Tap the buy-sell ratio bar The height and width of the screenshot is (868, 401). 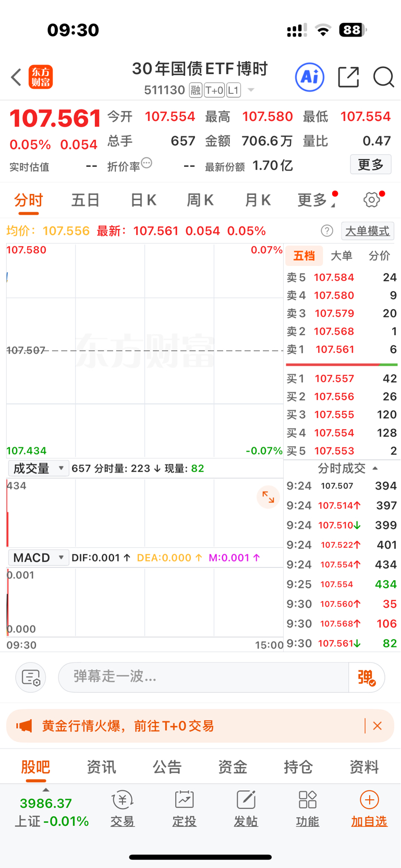(342, 364)
